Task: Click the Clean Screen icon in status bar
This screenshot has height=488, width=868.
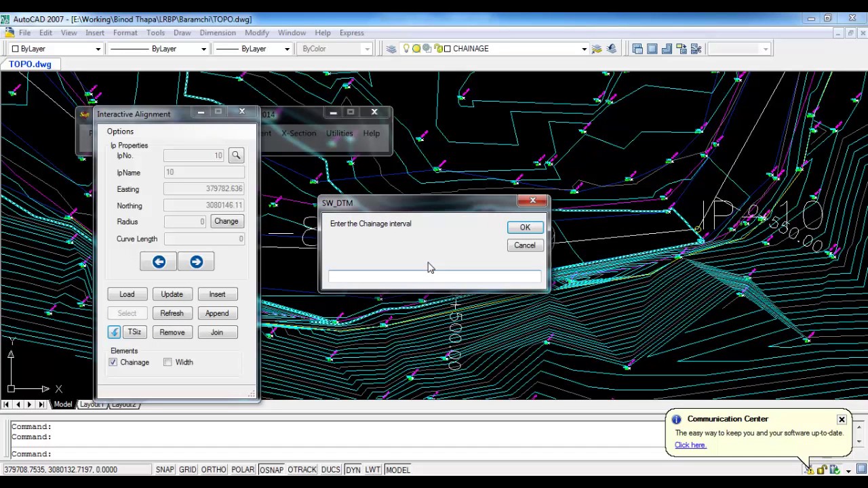Action: [861, 470]
